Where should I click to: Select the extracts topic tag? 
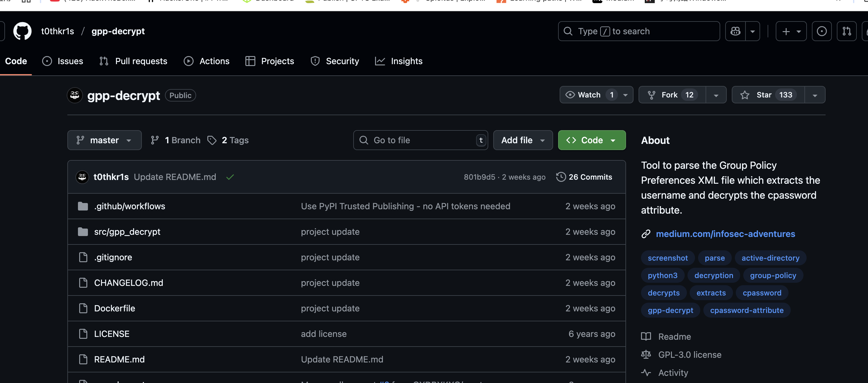[x=711, y=293]
